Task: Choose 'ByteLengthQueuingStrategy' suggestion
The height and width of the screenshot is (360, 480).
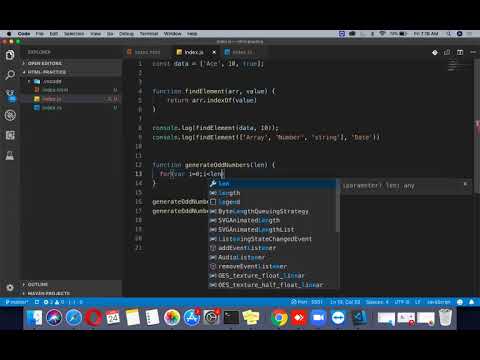Action: 273,211
